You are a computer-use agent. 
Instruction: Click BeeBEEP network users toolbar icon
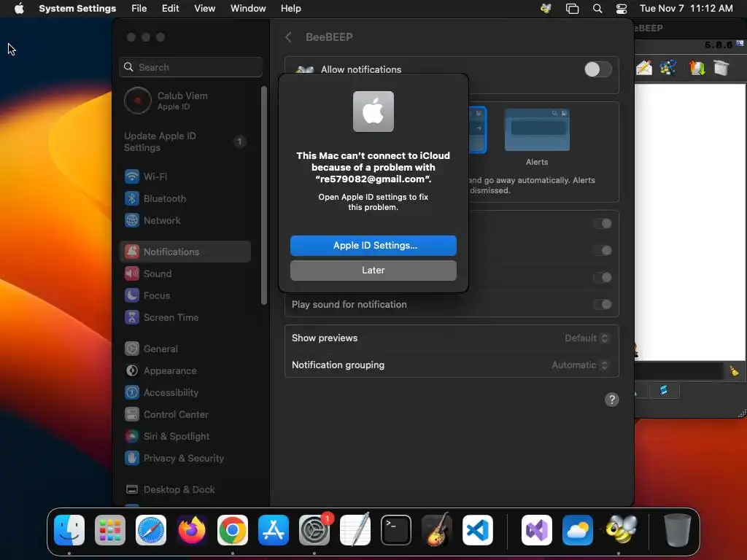[668, 68]
